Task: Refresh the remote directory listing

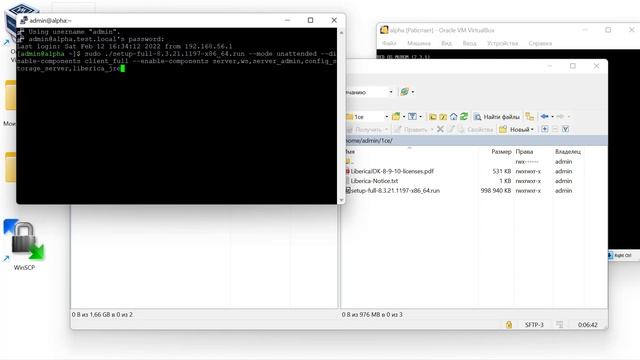Action: (x=464, y=116)
